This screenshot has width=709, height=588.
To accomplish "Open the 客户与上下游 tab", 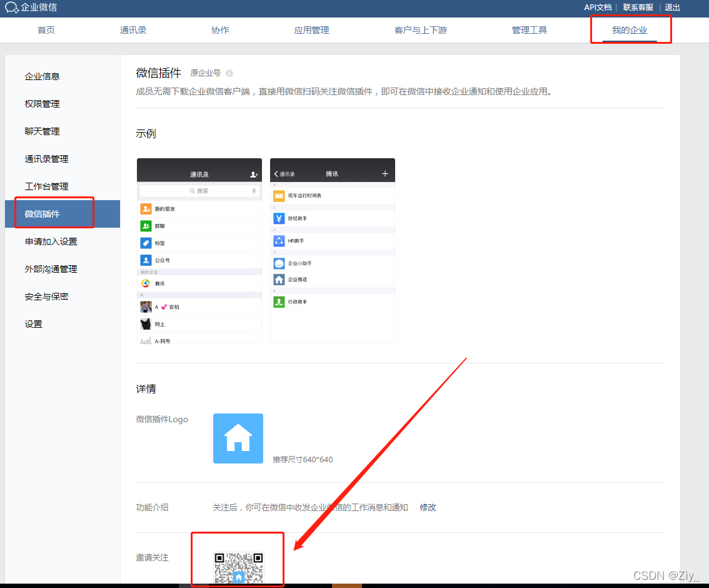I will [421, 30].
